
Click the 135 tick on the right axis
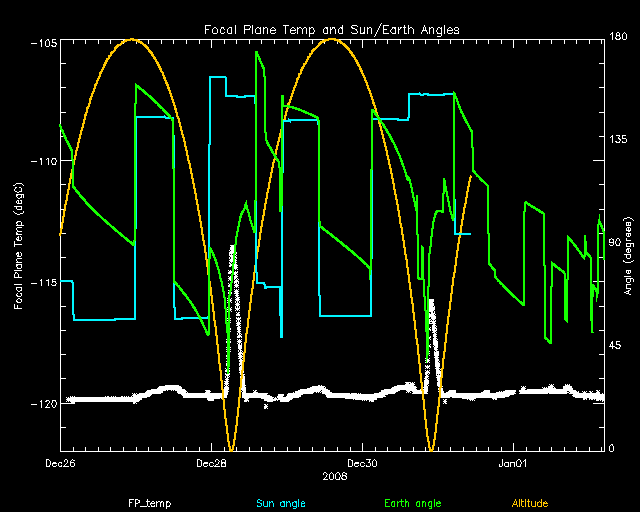click(x=618, y=140)
